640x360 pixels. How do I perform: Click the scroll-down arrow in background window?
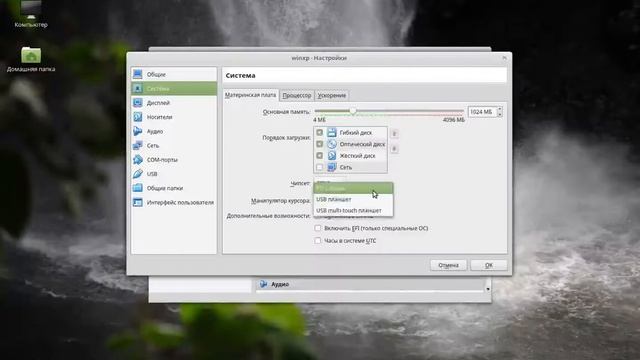tap(488, 289)
